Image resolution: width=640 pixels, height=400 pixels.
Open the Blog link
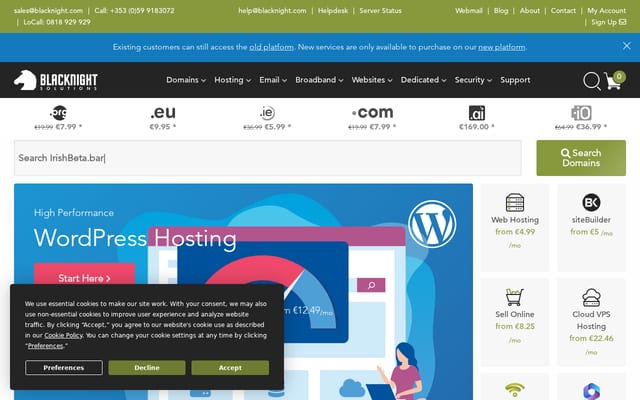(501, 11)
